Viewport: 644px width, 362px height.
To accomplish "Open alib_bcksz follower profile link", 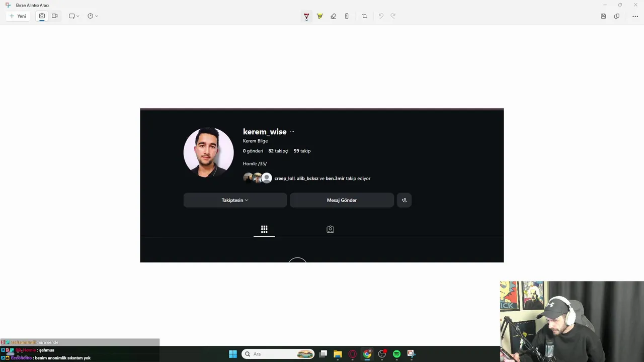I will point(307,178).
